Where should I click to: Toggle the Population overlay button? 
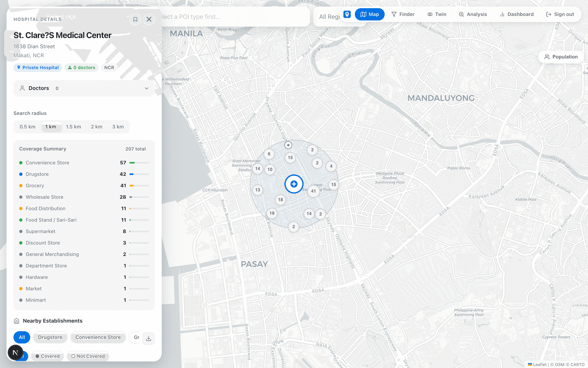point(561,57)
